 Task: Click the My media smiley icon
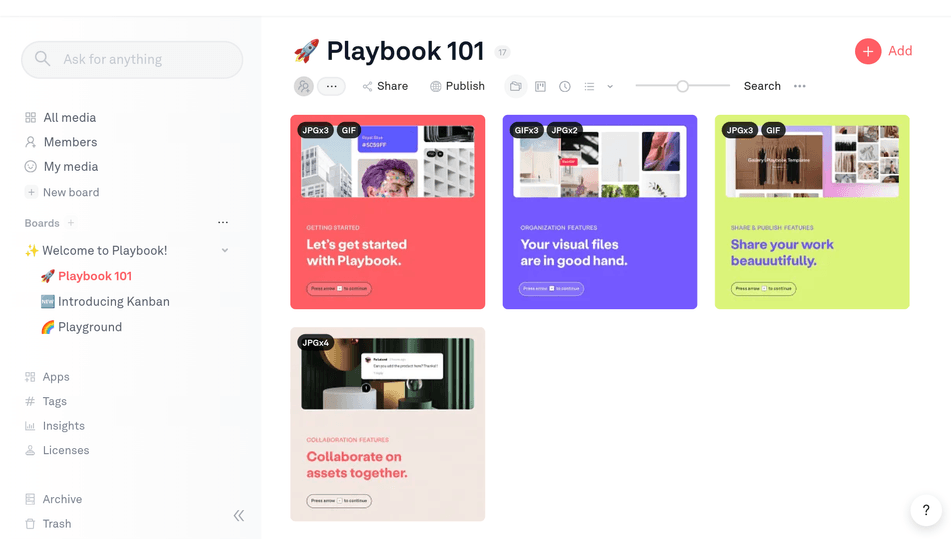[x=30, y=166]
